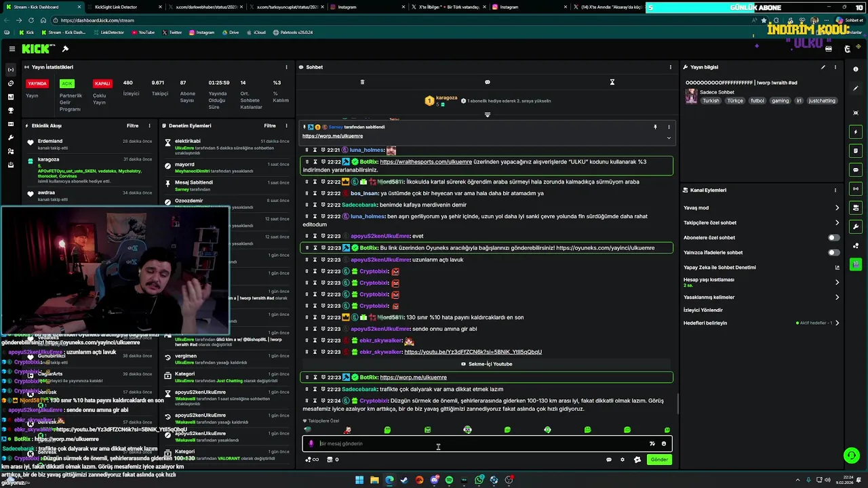Open the Sohbet panel three-dot menu

[x=671, y=67]
